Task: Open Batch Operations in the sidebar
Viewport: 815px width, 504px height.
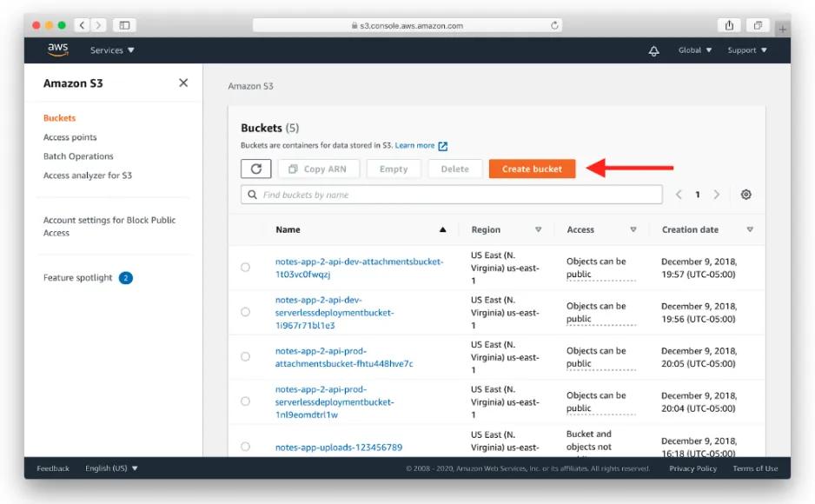Action: pyautogui.click(x=78, y=156)
